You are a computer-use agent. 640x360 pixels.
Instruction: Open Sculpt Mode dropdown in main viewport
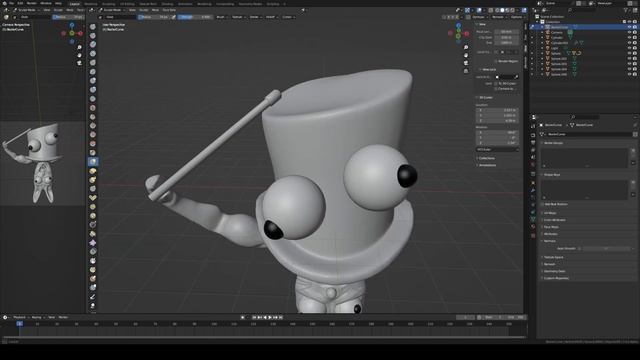point(112,10)
